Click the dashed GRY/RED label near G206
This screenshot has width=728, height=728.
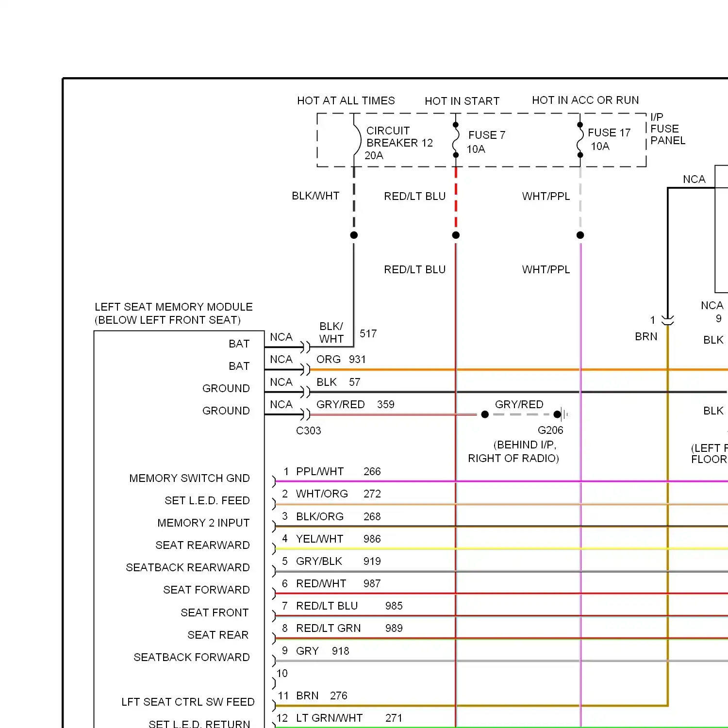519,404
